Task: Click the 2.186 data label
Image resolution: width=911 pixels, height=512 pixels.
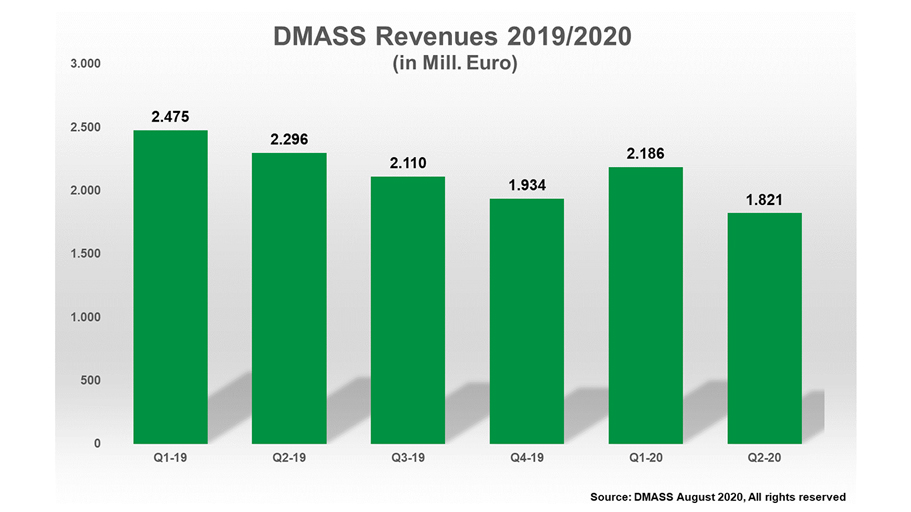Action: (x=645, y=153)
